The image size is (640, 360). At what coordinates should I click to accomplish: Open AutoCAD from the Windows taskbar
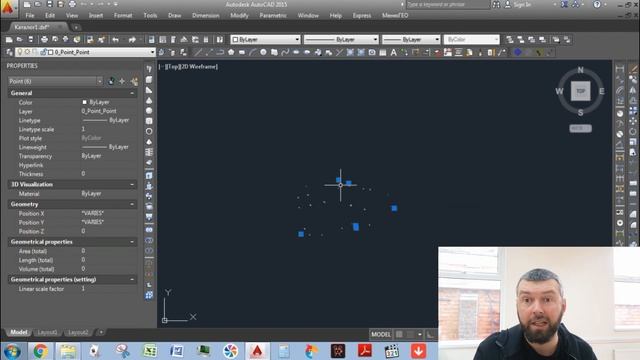(x=257, y=351)
